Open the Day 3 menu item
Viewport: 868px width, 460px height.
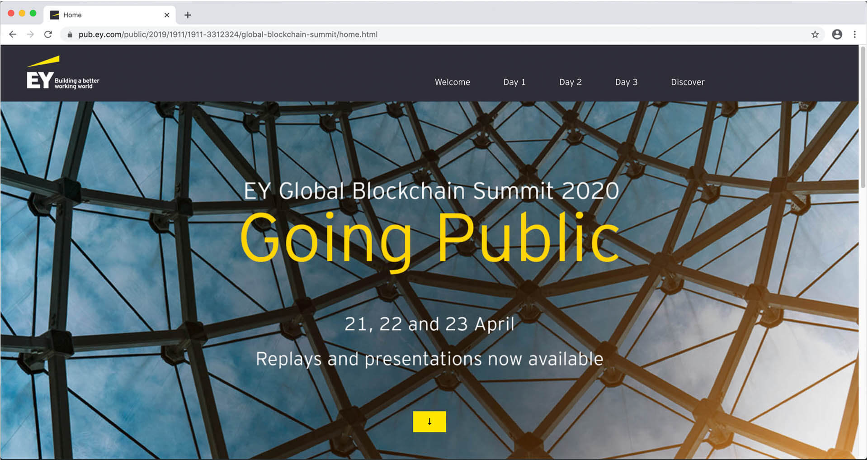[x=626, y=82]
